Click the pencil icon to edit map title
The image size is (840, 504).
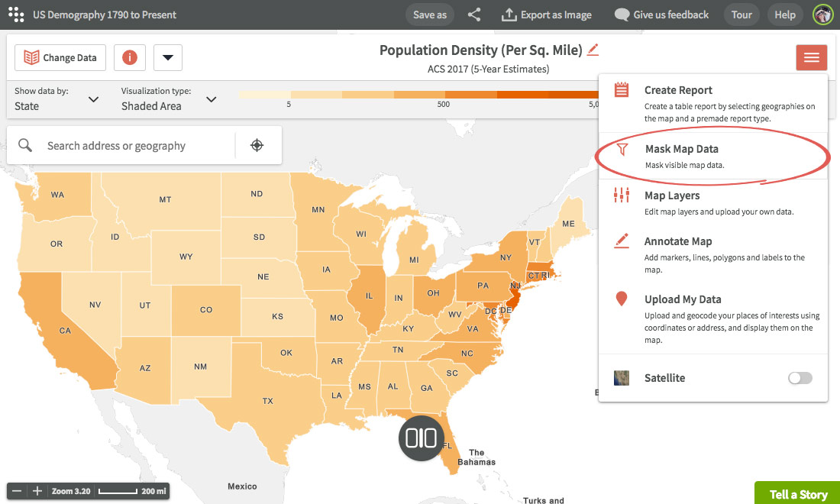point(593,50)
